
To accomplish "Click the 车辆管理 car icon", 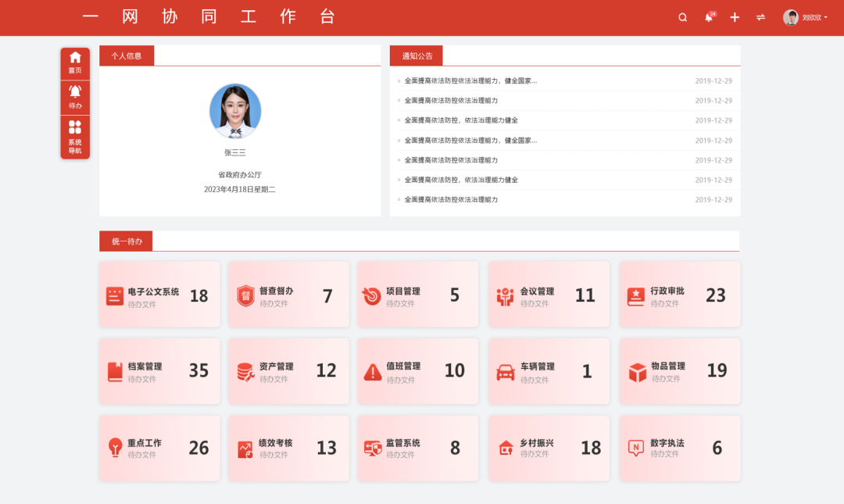I will point(506,373).
